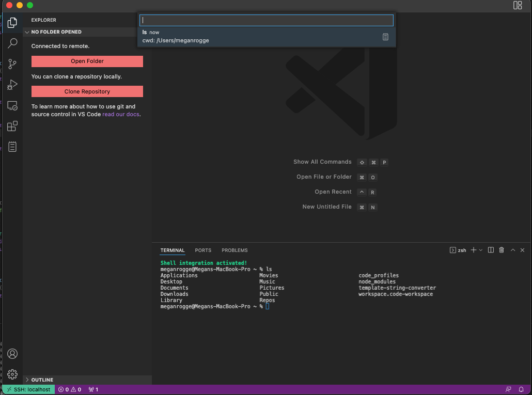Click the terminal prompt cursor
Image resolution: width=532 pixels, height=395 pixels.
268,306
